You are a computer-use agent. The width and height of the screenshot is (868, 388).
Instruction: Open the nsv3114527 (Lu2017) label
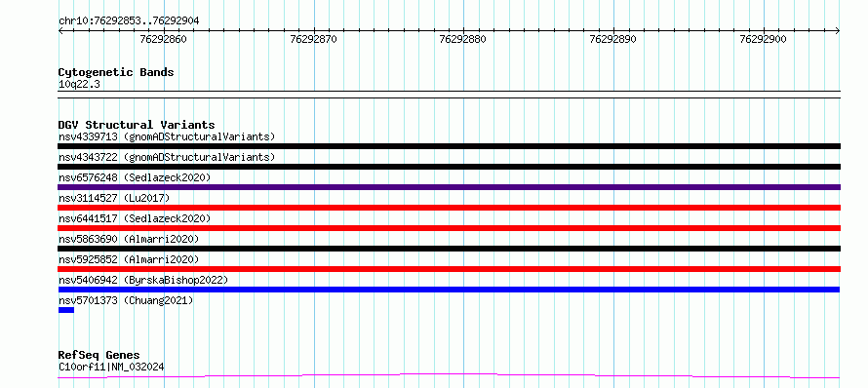[114, 198]
